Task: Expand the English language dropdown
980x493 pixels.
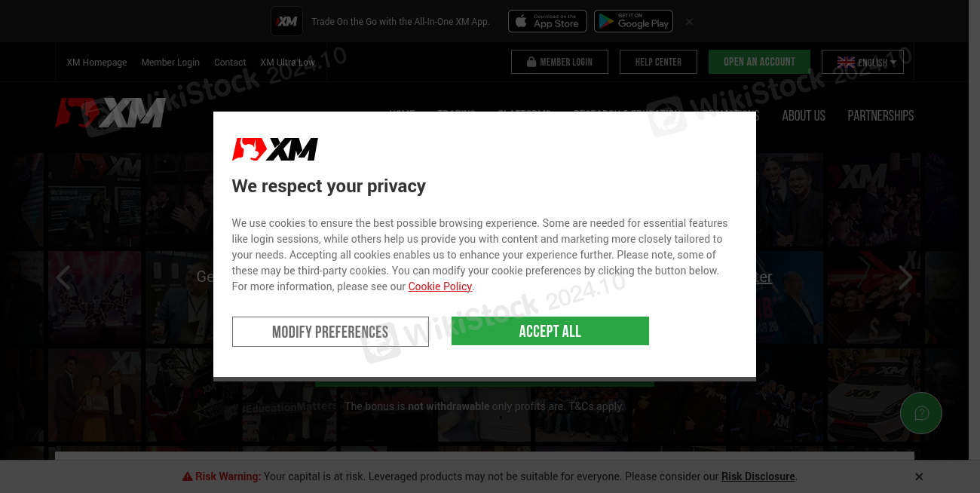Action: tap(862, 62)
